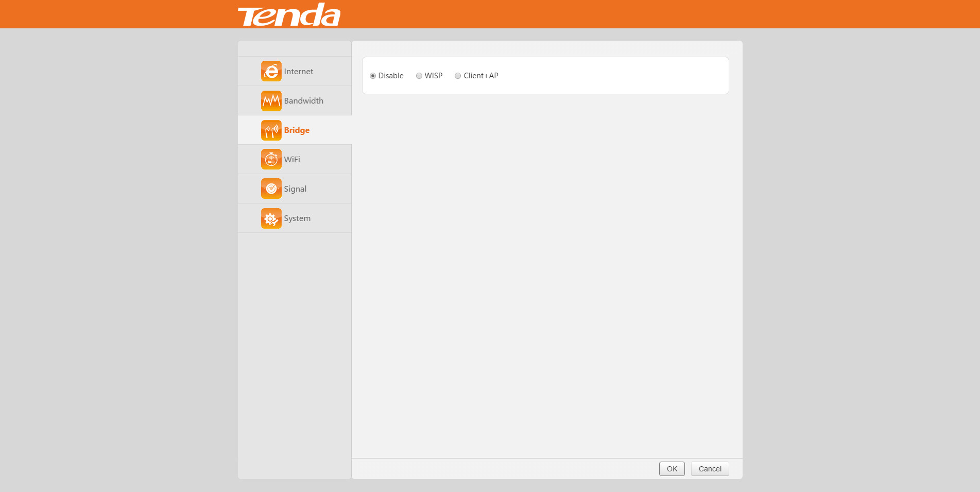The width and height of the screenshot is (980, 492).
Task: Enable the WISP radio button
Action: 419,76
